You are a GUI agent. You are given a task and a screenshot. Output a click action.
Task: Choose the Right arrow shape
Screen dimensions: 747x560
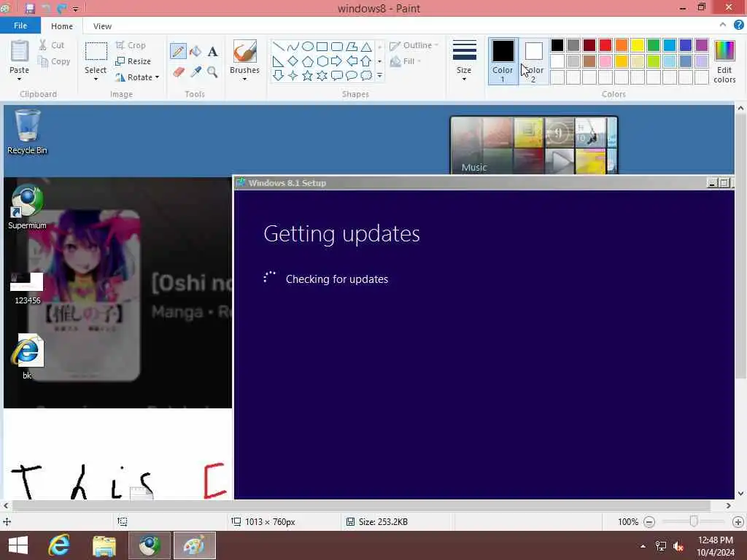(x=337, y=61)
